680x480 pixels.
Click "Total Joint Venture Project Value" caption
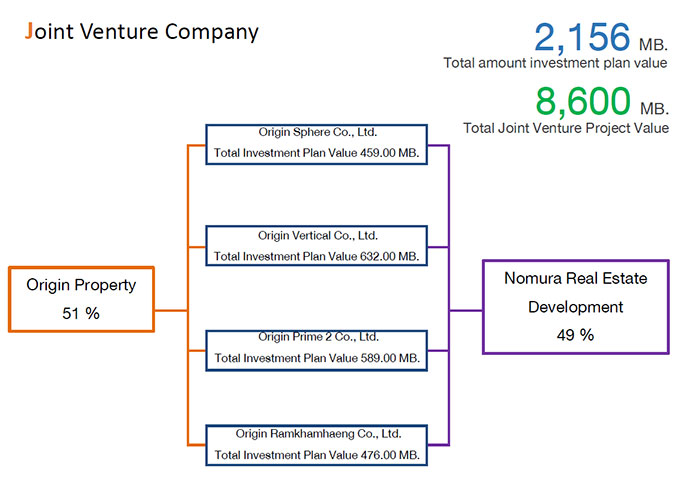click(x=566, y=128)
